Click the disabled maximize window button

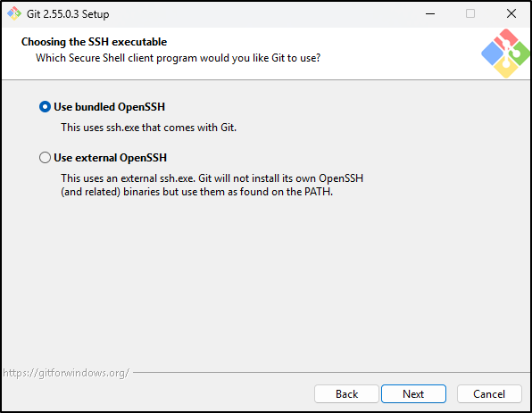click(x=470, y=13)
